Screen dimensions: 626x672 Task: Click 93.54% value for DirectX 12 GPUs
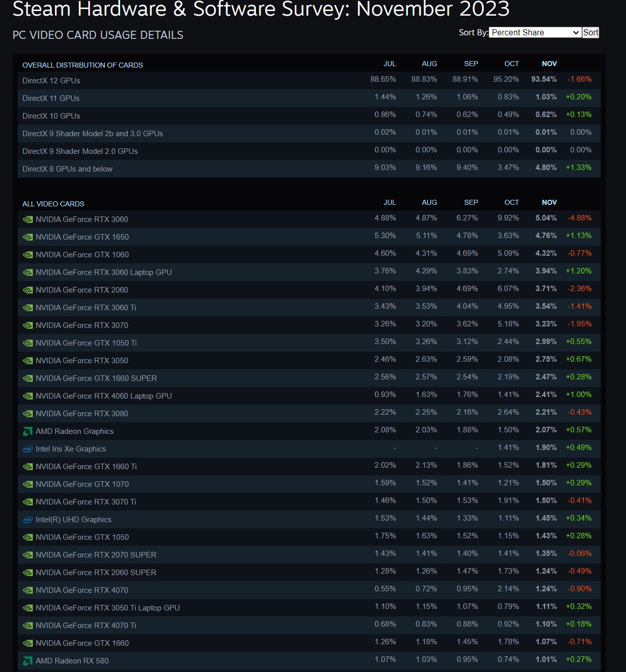544,79
